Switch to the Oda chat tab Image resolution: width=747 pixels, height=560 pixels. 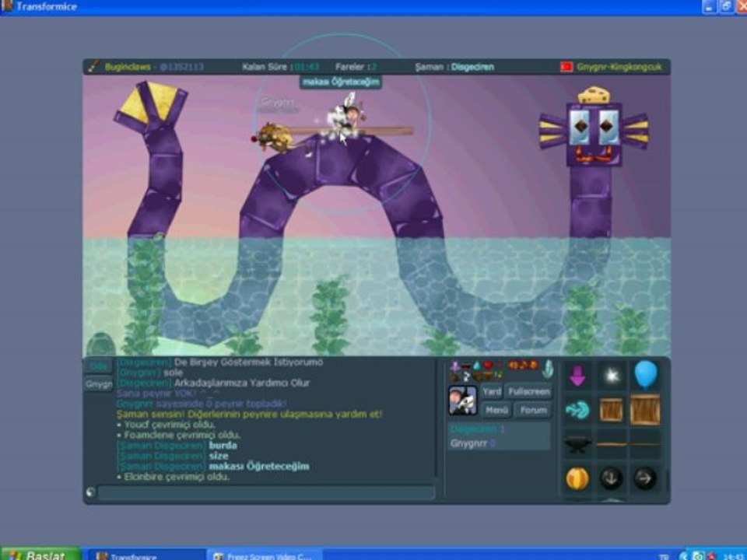[98, 366]
